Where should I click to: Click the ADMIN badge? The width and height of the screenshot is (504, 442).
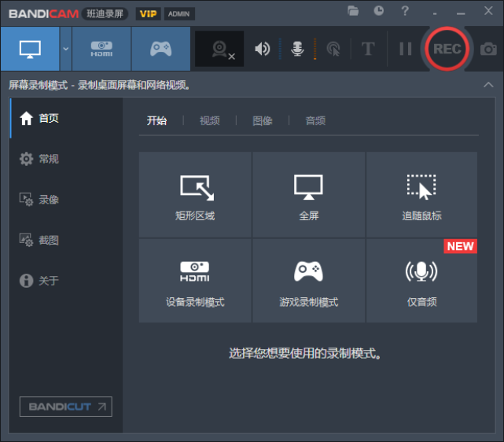point(179,14)
